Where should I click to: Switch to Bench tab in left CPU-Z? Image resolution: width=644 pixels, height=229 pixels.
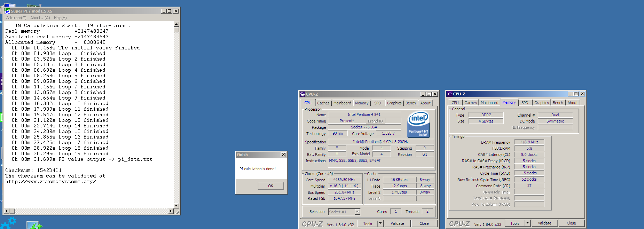point(411,103)
